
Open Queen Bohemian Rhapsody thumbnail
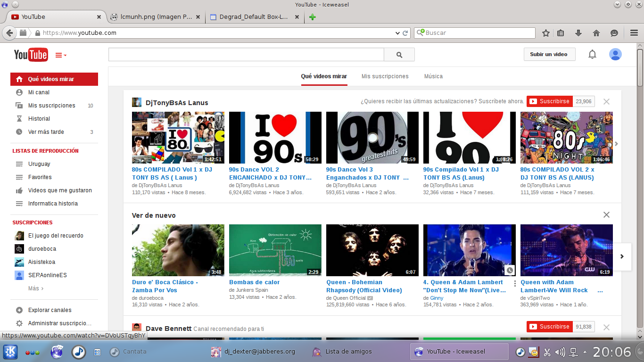(372, 250)
